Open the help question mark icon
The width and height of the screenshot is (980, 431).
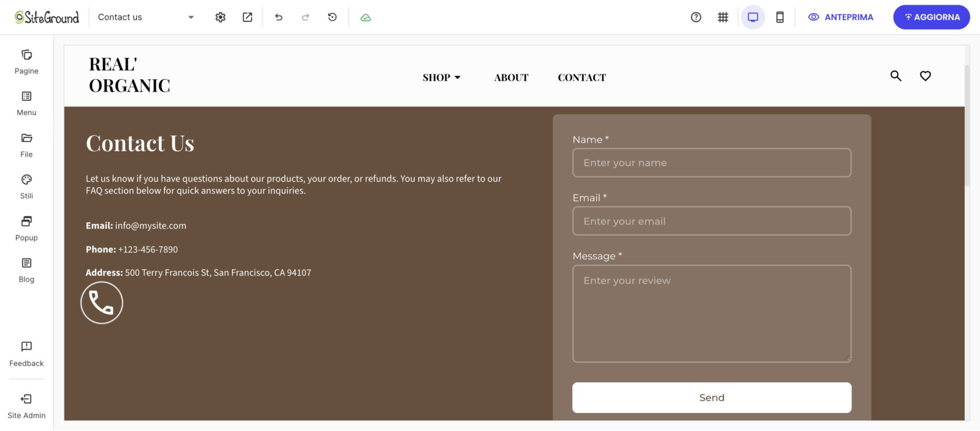point(696,17)
